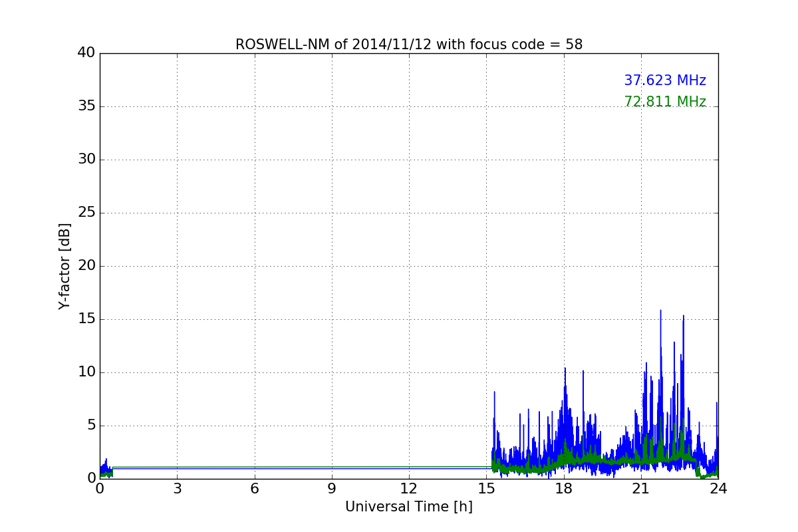Click the x-axis tick label 24
This screenshot has height=532, width=798.
pyautogui.click(x=718, y=489)
